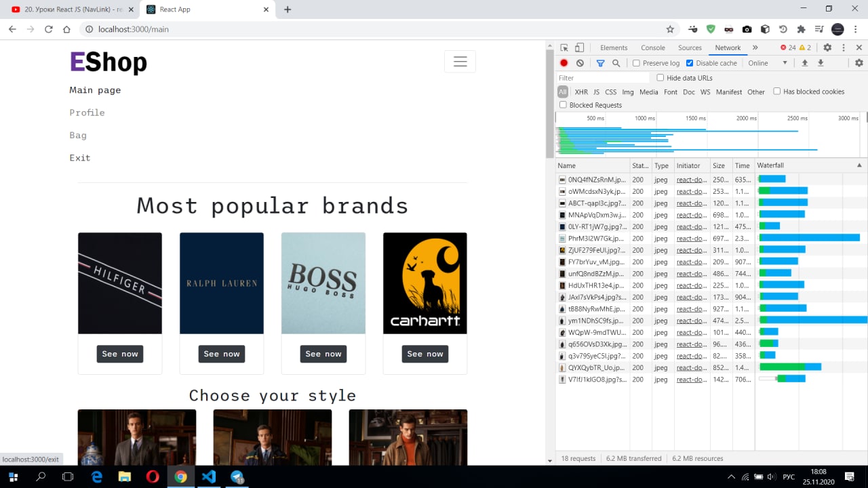Click the Export HAR download arrow
The height and width of the screenshot is (488, 868).
tap(821, 63)
